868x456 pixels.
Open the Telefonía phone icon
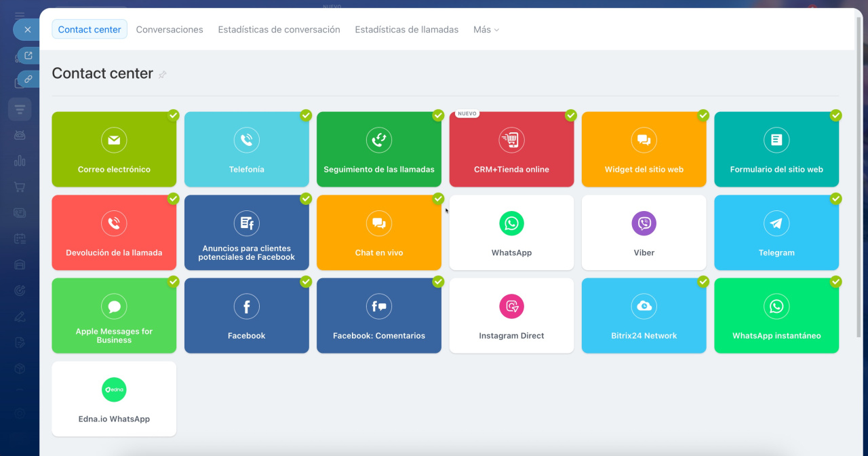pos(246,140)
